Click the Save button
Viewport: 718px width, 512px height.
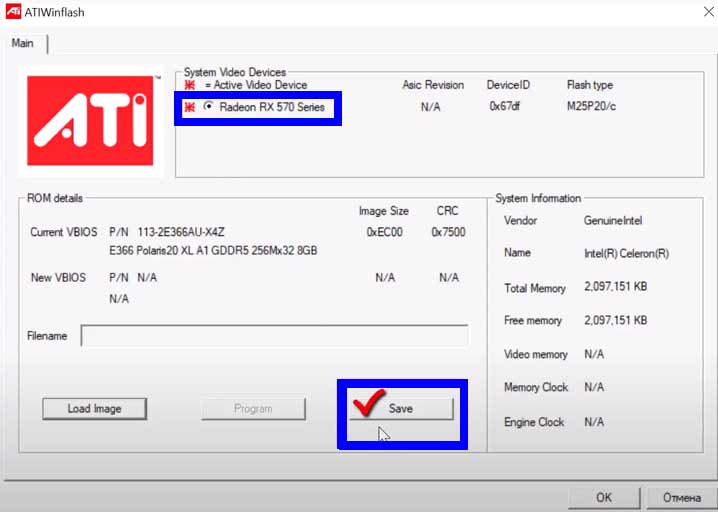pyautogui.click(x=401, y=408)
